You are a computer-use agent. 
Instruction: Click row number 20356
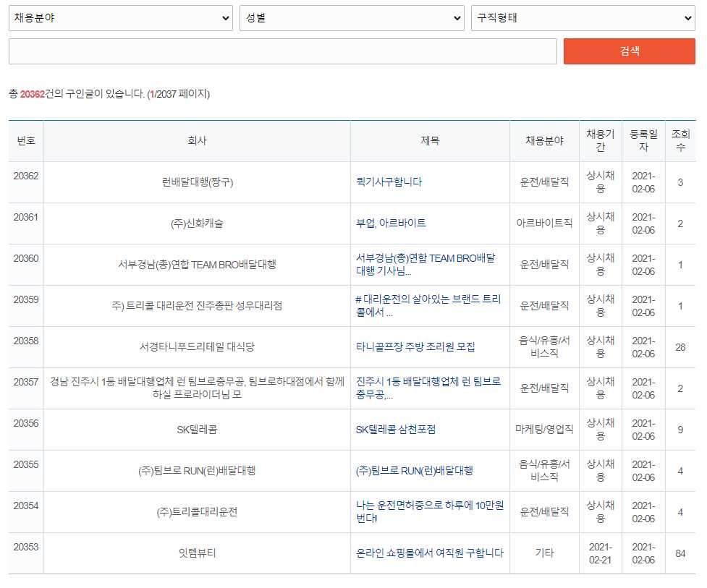[x=26, y=423]
